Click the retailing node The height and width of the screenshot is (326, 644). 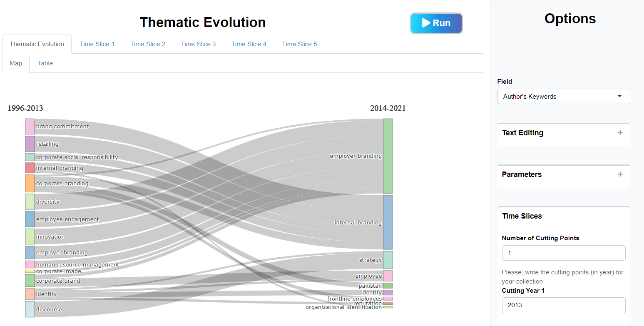[30, 144]
